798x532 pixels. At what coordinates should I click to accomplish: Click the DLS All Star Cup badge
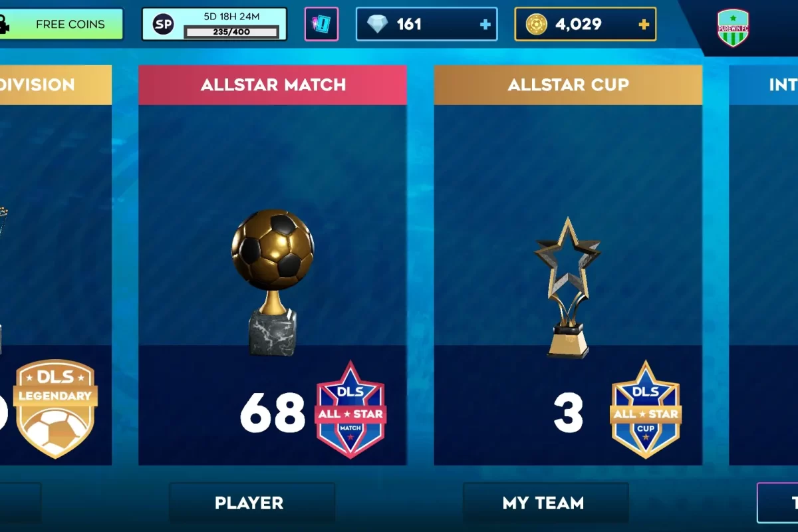tap(645, 409)
